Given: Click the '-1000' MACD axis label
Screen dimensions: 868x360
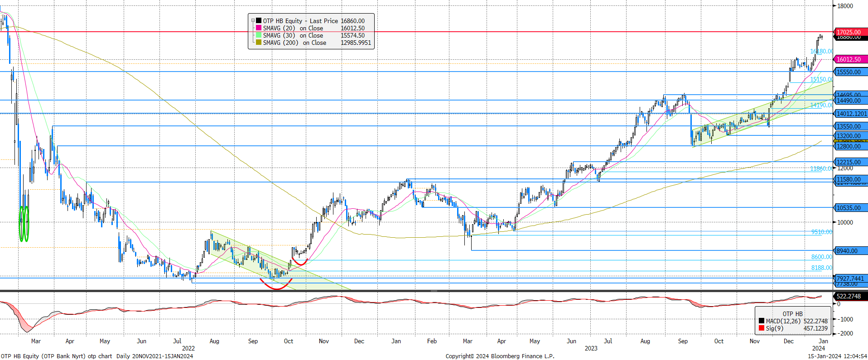Looking at the screenshot, I should point(845,319).
